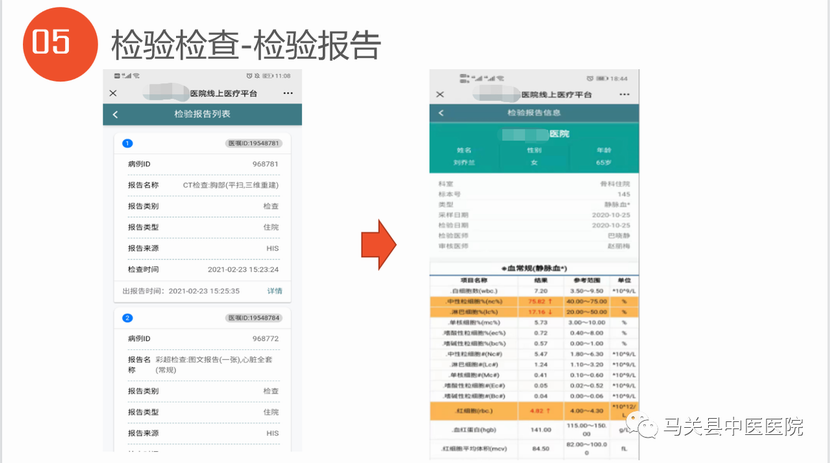Select the 红细胞平均体积(mcv) row
Screen dimensions: 830x463
tap(534, 449)
